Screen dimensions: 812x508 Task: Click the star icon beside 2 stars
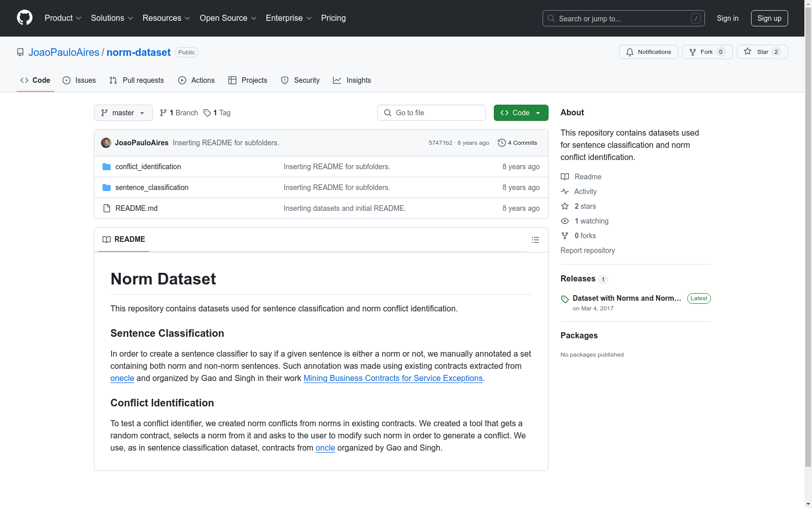[x=565, y=206]
